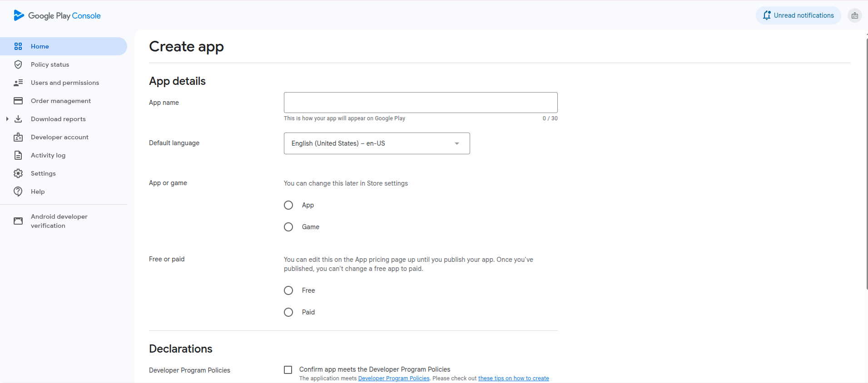Choose the Free pricing option
The width and height of the screenshot is (868, 383).
288,290
